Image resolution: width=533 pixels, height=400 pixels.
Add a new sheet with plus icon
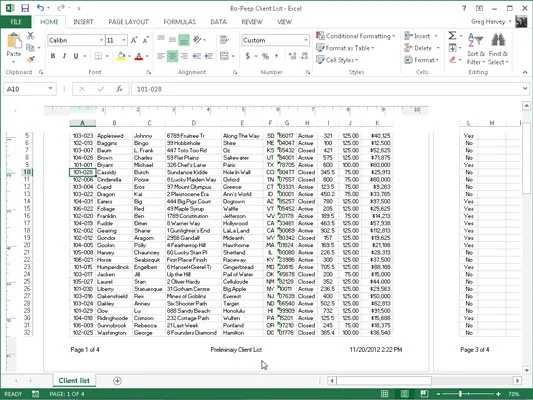117,381
